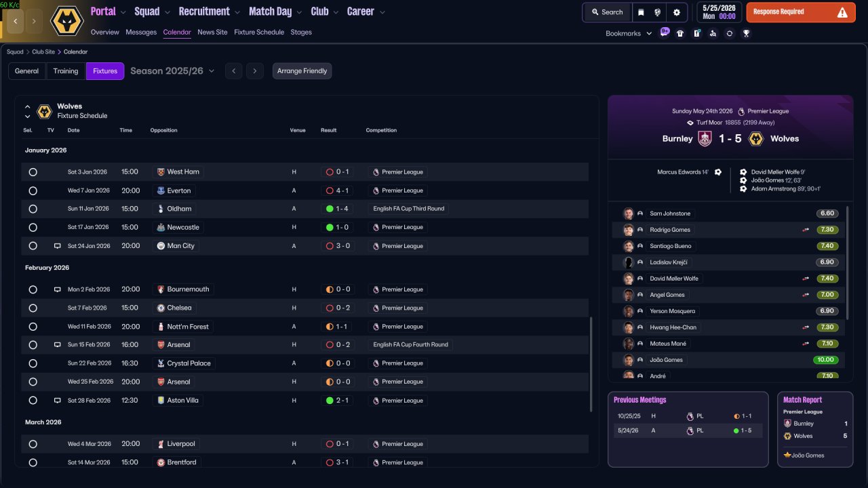Screen dimensions: 868x488
Task: Click João Gomes's 10.00 rating badge
Action: 825,360
